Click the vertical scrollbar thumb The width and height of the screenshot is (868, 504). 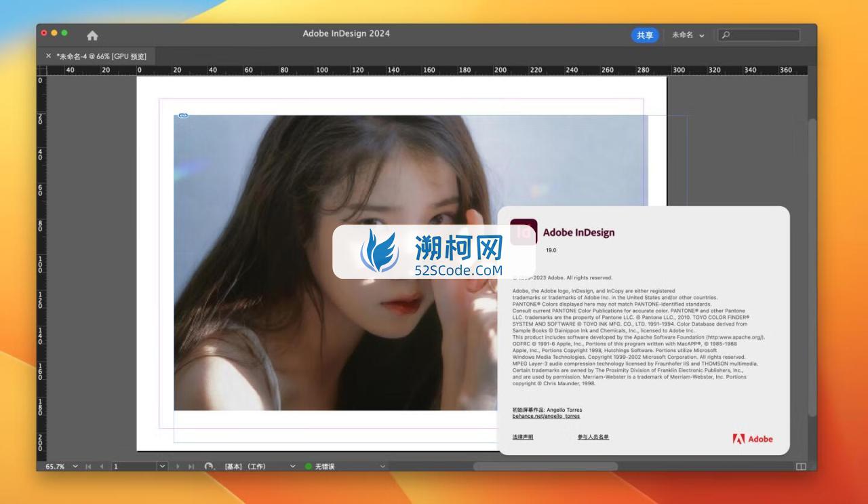pyautogui.click(x=812, y=268)
